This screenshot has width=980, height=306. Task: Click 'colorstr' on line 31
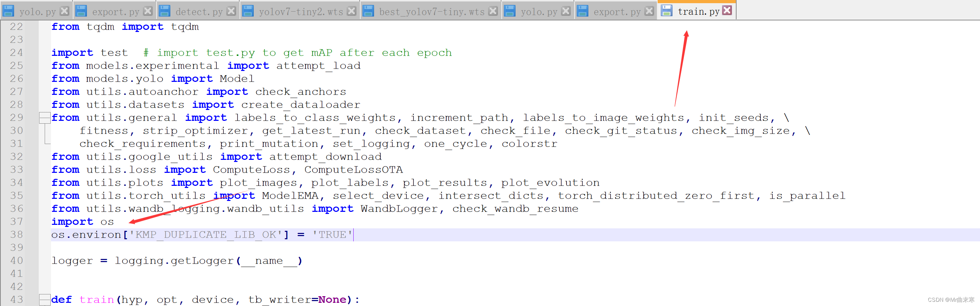pos(529,144)
